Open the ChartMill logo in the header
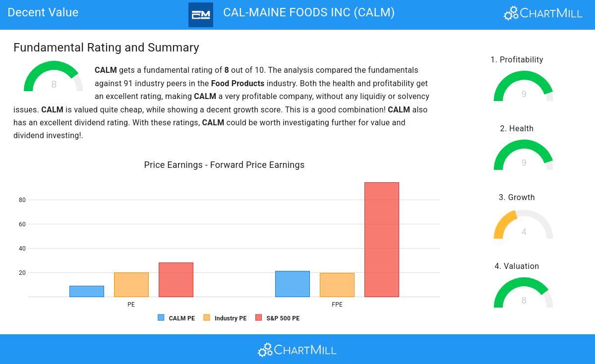Viewport: 595px width, 364px height. (543, 13)
